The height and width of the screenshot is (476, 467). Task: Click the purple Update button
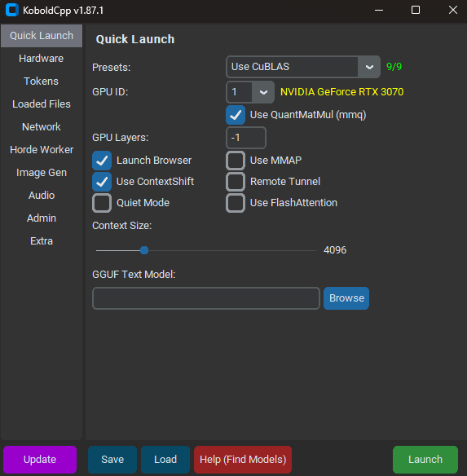tap(40, 460)
